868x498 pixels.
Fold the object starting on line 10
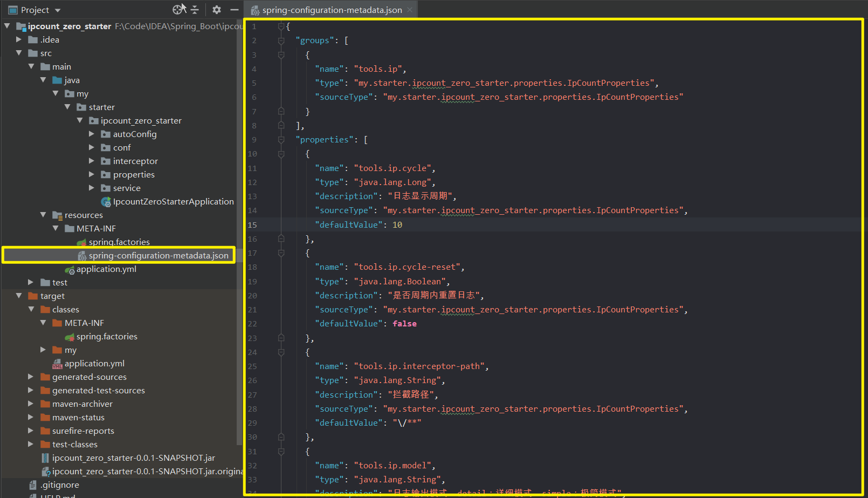pos(281,154)
